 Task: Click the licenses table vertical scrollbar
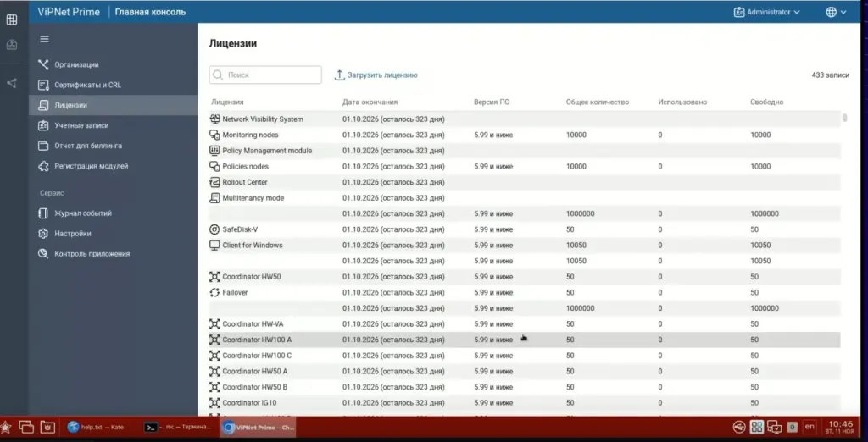(x=845, y=118)
